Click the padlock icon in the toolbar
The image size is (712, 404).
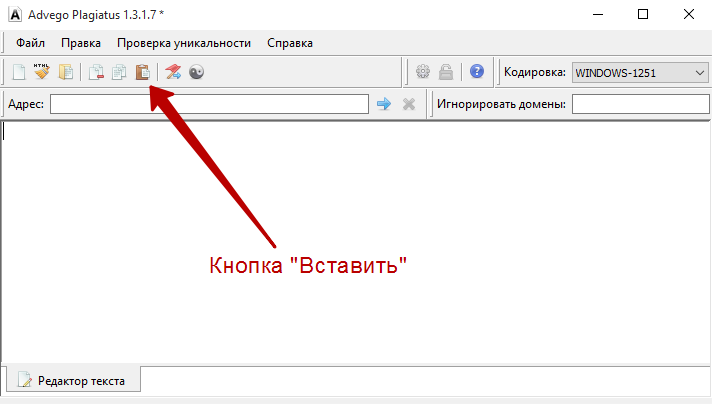pos(446,72)
